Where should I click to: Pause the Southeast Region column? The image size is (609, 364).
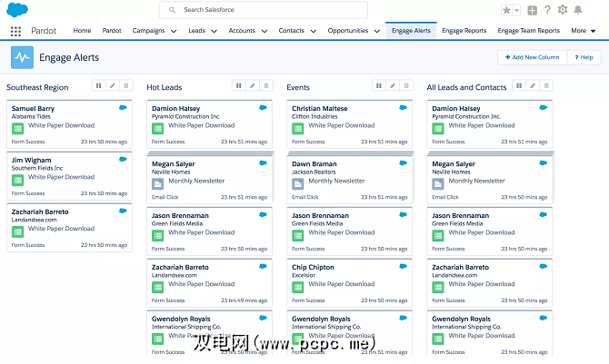pyautogui.click(x=98, y=85)
